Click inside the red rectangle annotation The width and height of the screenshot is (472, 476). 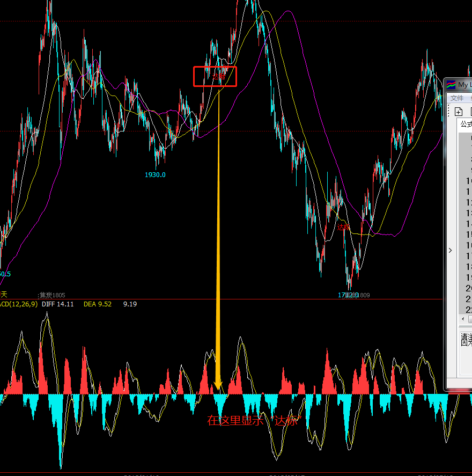tap(215, 76)
